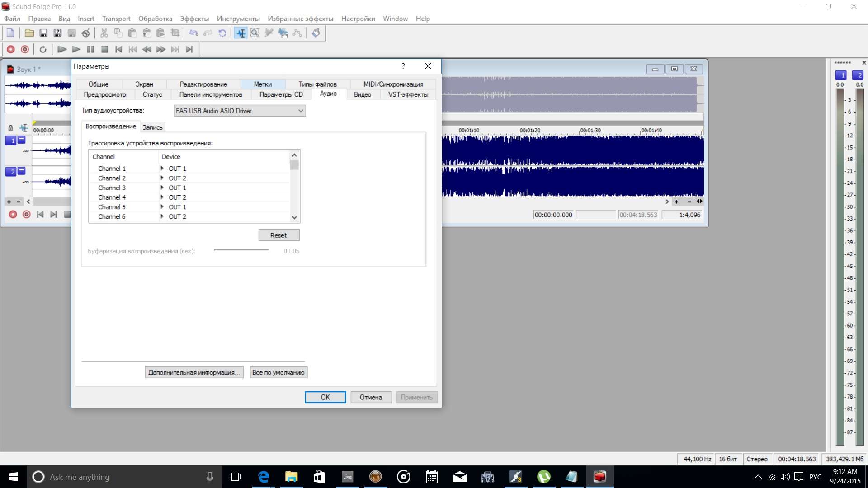Screen dimensions: 868x488
Task: Switch to the VST-эффекты tab
Action: [x=408, y=94]
